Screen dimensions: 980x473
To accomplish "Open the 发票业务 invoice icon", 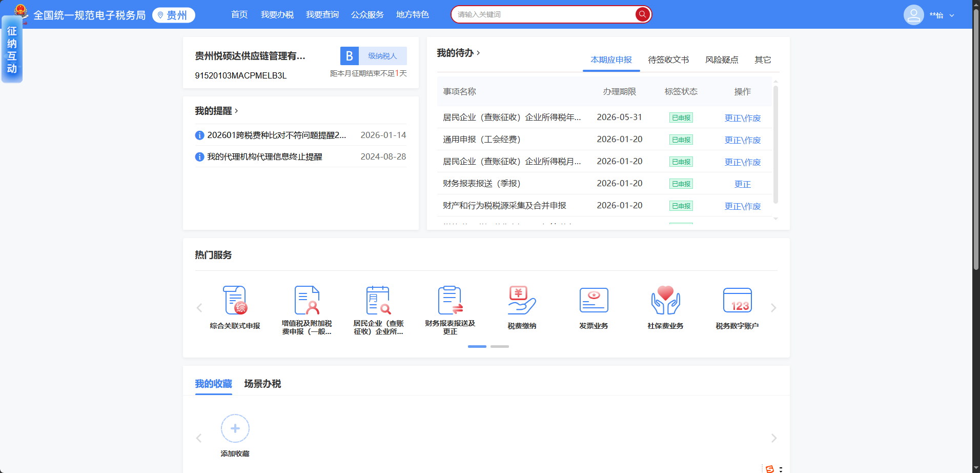I will click(594, 301).
